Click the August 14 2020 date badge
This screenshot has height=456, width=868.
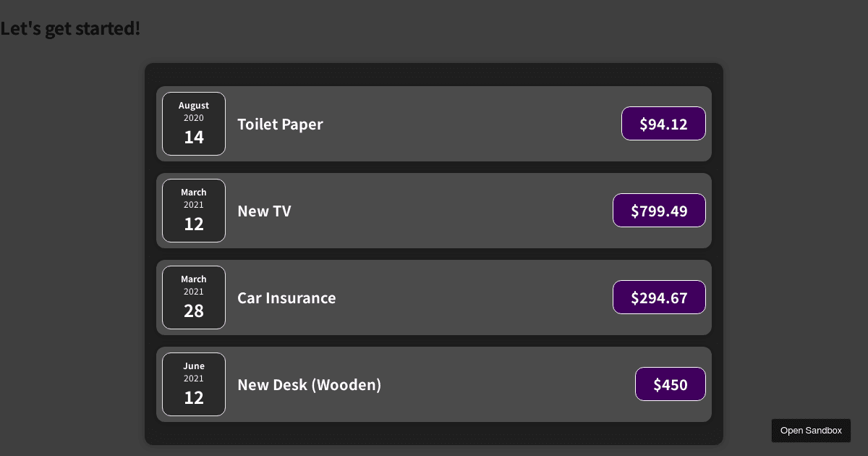[x=194, y=124]
